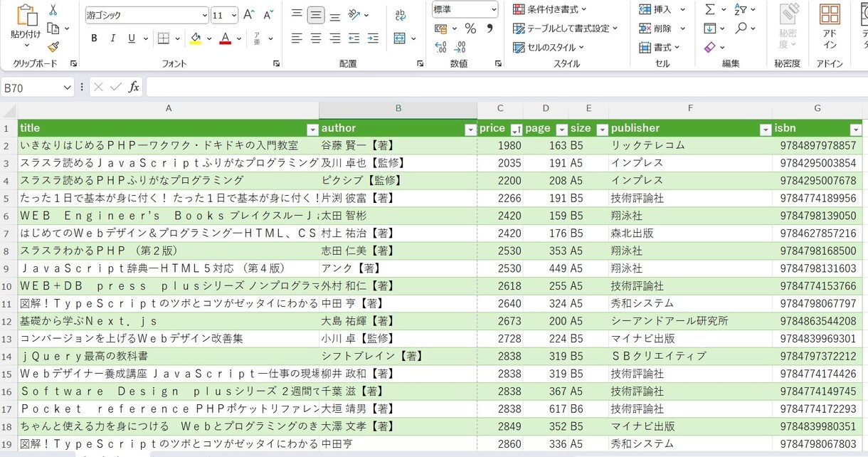The image size is (868, 457).
Task: Open Format as Table (テーブルとして書式設定) menu
Action: (565, 28)
